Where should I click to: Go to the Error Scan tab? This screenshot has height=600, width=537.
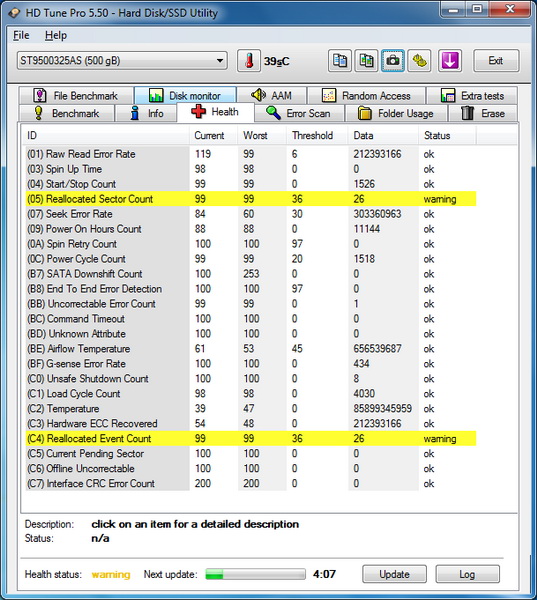[x=299, y=113]
